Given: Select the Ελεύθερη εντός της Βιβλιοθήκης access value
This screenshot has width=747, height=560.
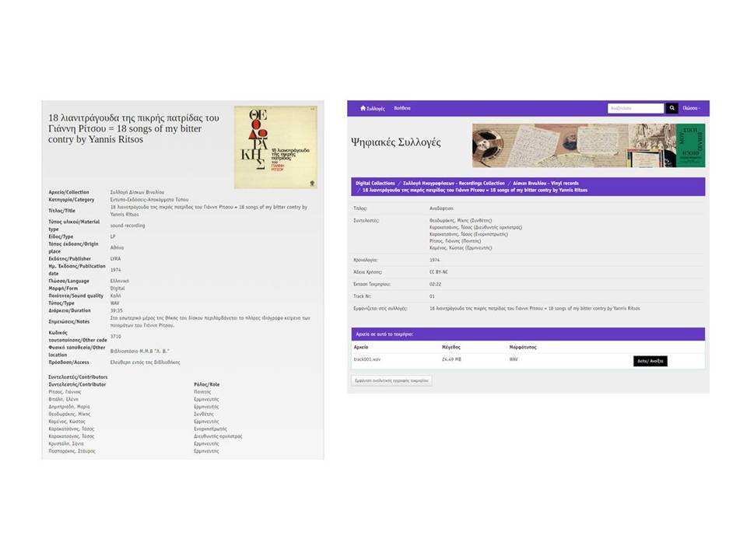Looking at the screenshot, I should 145,362.
